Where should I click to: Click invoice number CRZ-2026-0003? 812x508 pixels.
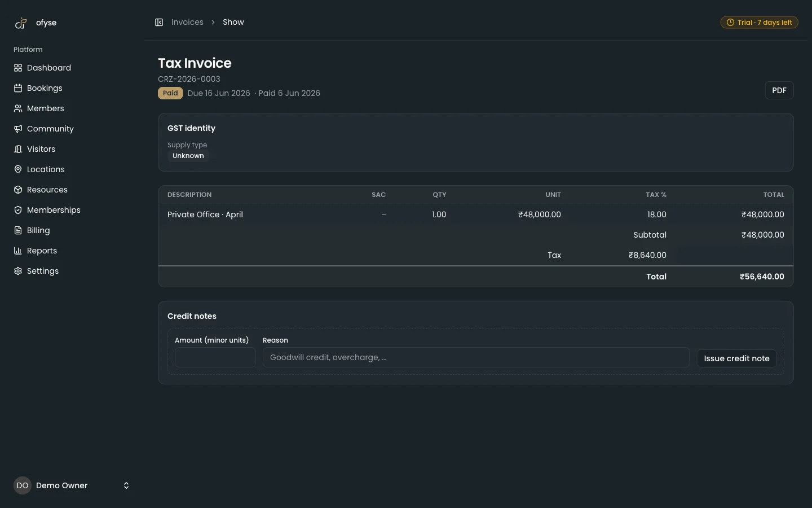click(x=189, y=79)
